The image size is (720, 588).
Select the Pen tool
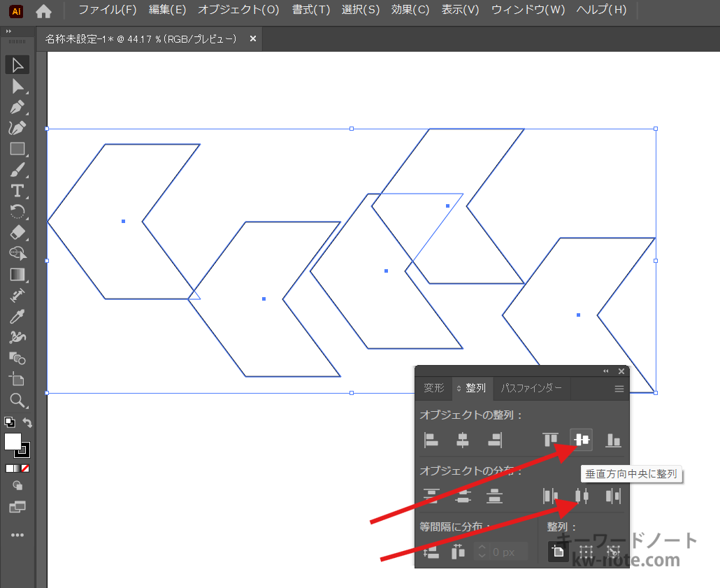(17, 107)
